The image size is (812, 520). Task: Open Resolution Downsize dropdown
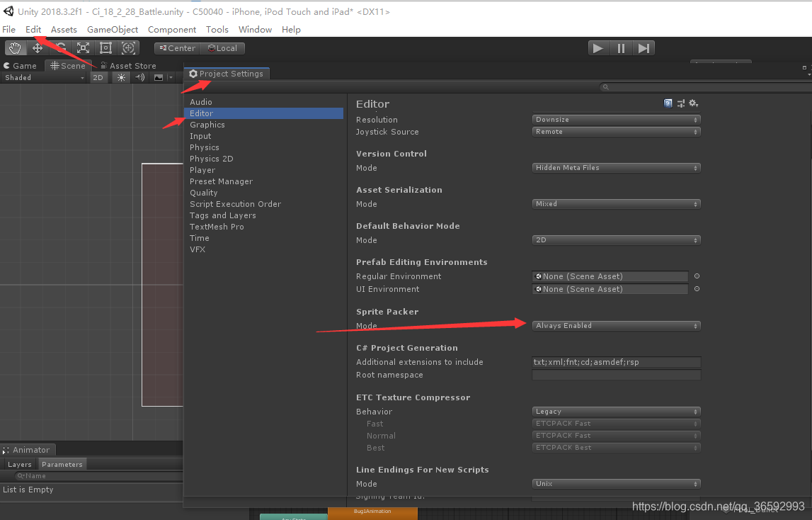(616, 120)
